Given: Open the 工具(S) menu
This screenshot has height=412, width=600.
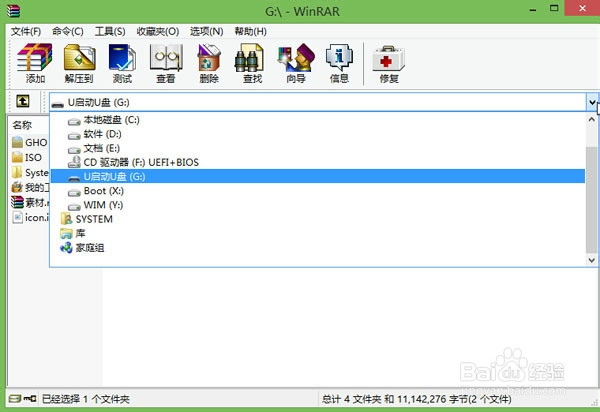Looking at the screenshot, I should [x=110, y=31].
